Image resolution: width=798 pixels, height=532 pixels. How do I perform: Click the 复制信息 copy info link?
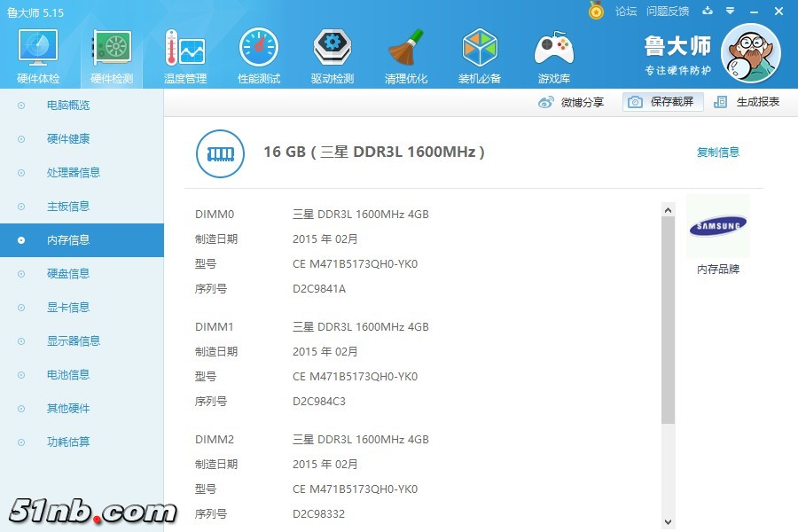(717, 153)
